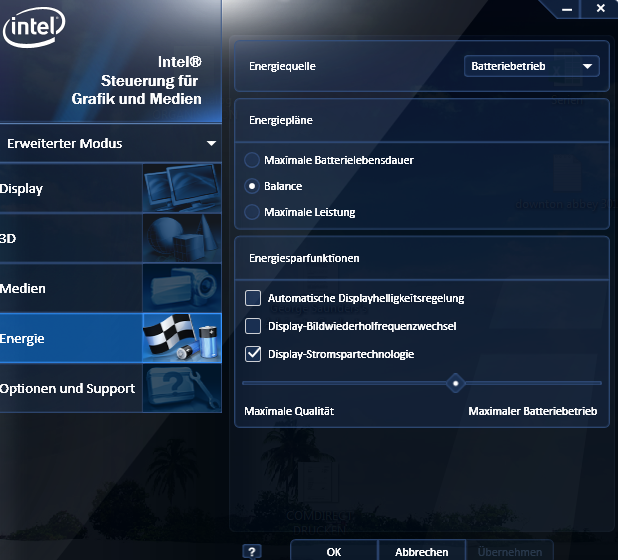The image size is (618, 560).
Task: Click the power saving slider handle
Action: [x=456, y=383]
